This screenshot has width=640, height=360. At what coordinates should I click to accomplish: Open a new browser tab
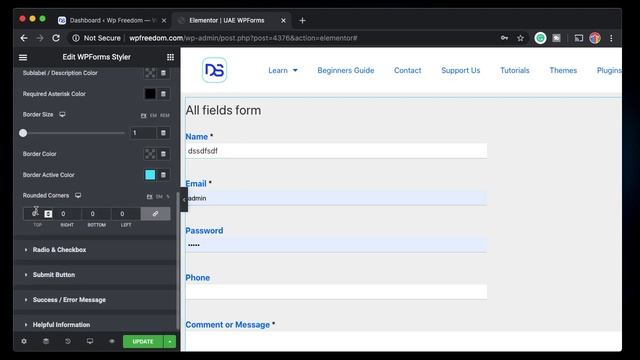tap(302, 20)
